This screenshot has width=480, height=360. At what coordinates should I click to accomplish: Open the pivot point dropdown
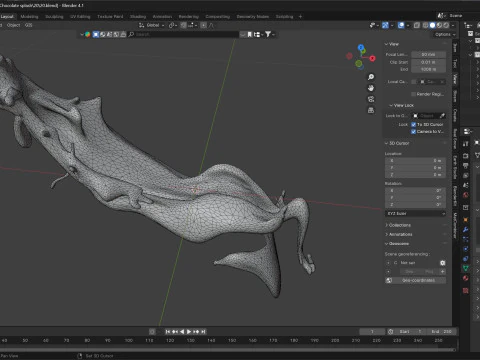pos(173,25)
